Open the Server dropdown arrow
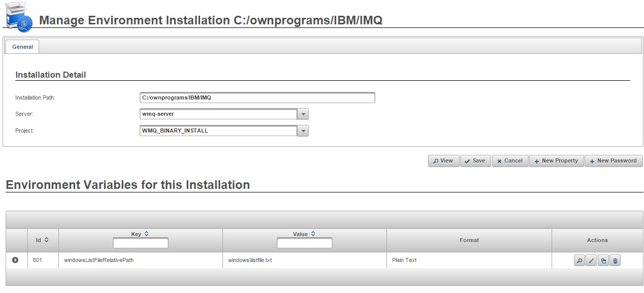The height and width of the screenshot is (293, 644). [x=303, y=114]
